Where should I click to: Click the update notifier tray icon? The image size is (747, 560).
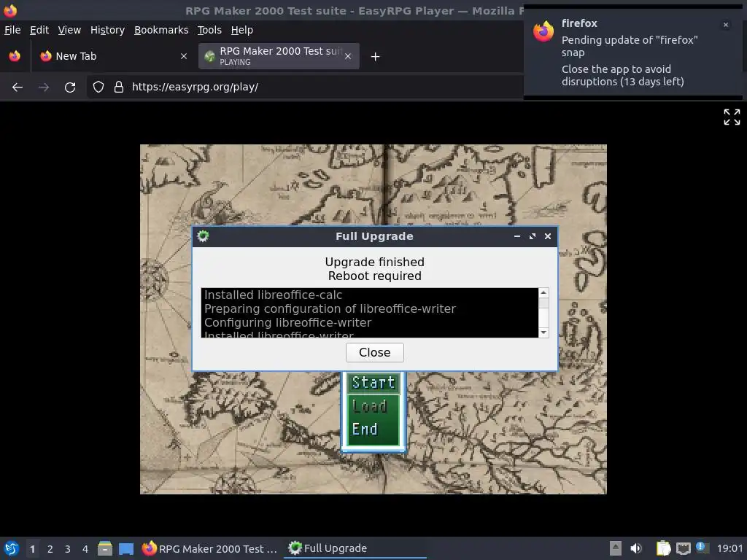click(702, 548)
